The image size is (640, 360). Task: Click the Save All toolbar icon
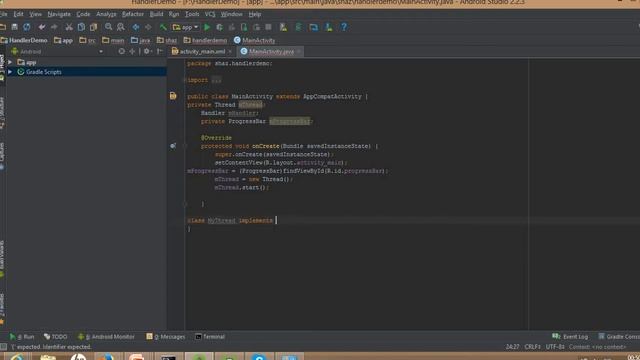tap(15, 27)
